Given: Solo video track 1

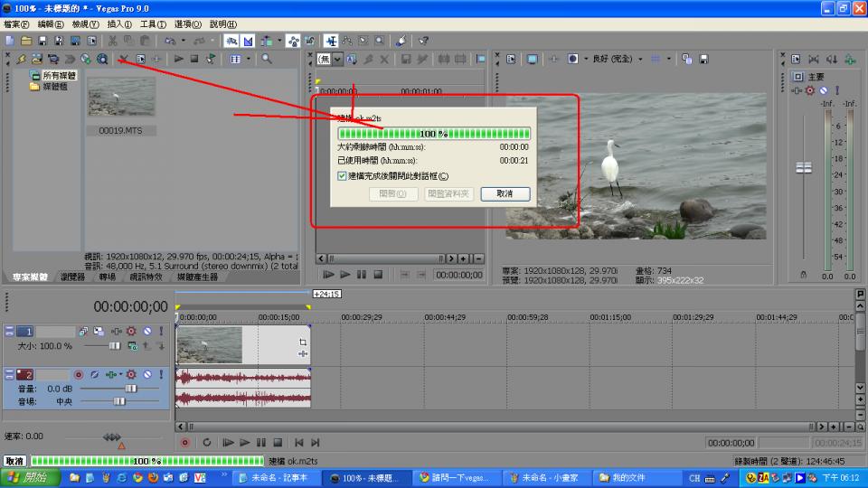Looking at the screenshot, I should click(160, 332).
